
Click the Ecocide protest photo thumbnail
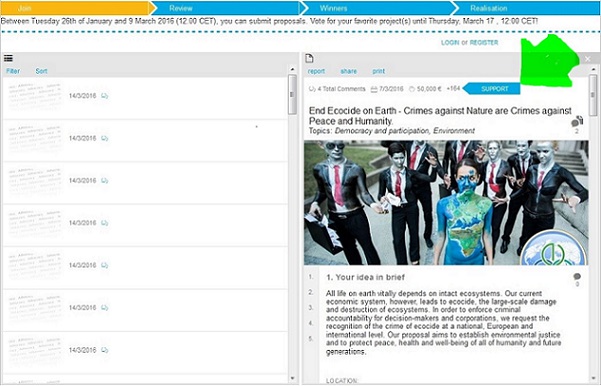[x=446, y=203]
